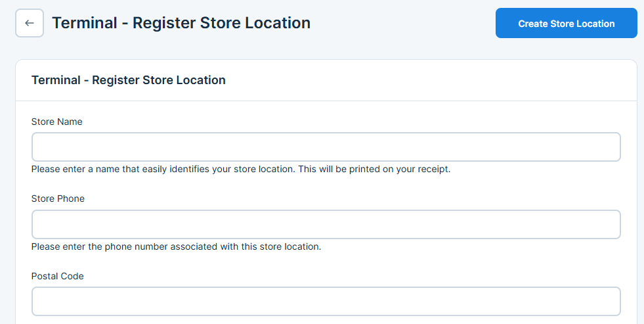This screenshot has width=644, height=324.
Task: Click the word "Terminal" in the top page title
Action: [83, 23]
